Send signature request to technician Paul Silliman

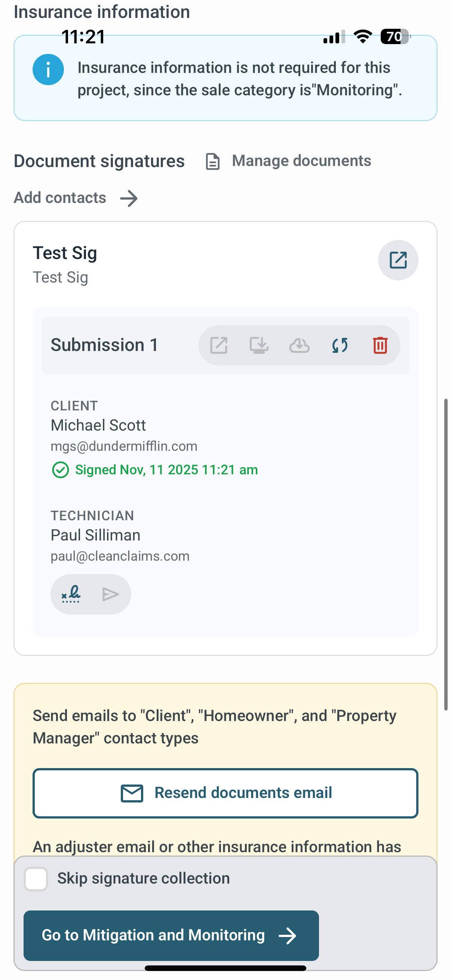(x=110, y=594)
